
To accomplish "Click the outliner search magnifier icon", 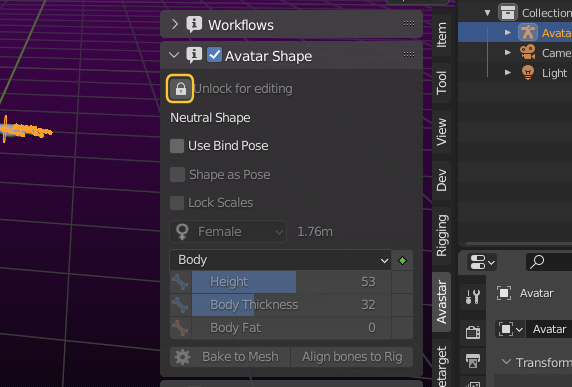I will click(537, 262).
